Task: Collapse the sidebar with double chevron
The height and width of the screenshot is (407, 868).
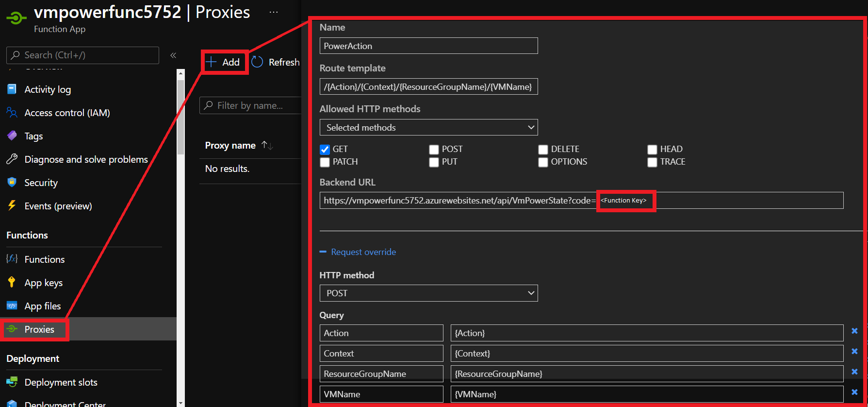Action: (x=173, y=55)
